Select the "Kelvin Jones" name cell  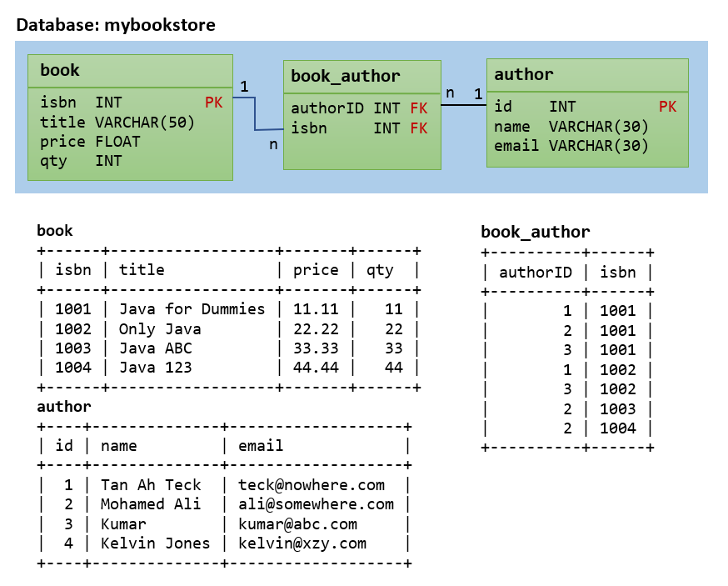(x=156, y=543)
